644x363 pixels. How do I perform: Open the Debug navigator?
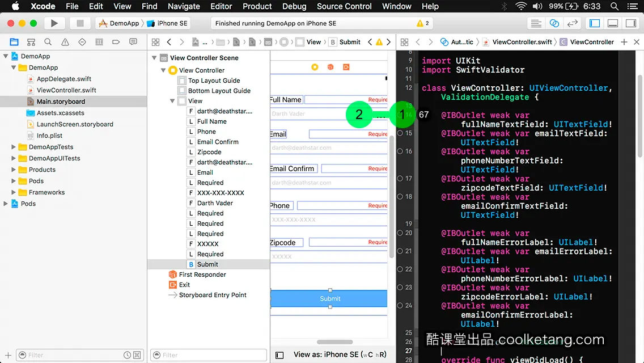pos(99,42)
